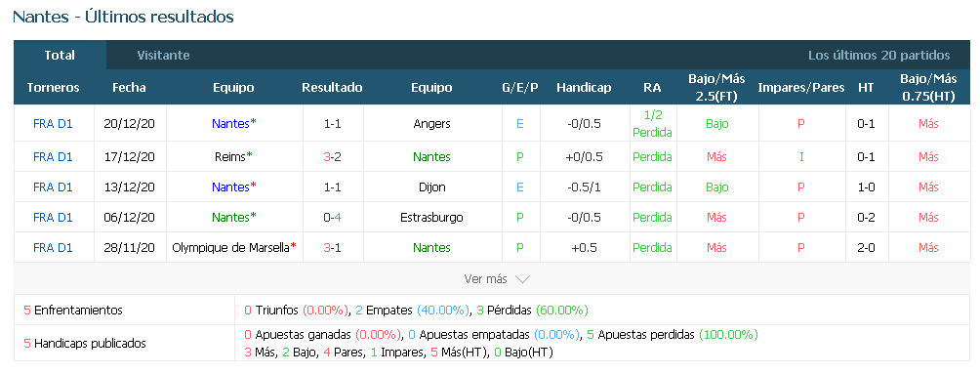The width and height of the screenshot is (980, 374).
Task: Click the Nantes link in 13/12/20 row
Action: pyautogui.click(x=230, y=187)
